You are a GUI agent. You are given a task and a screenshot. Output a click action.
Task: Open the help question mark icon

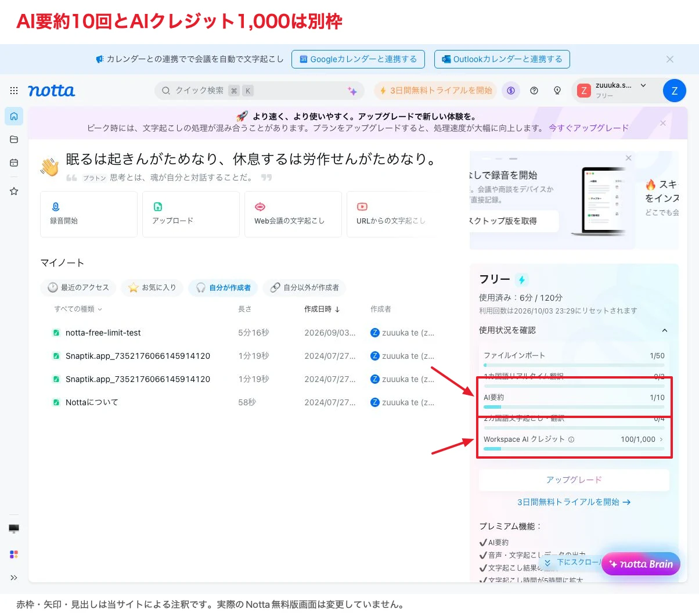click(x=534, y=91)
